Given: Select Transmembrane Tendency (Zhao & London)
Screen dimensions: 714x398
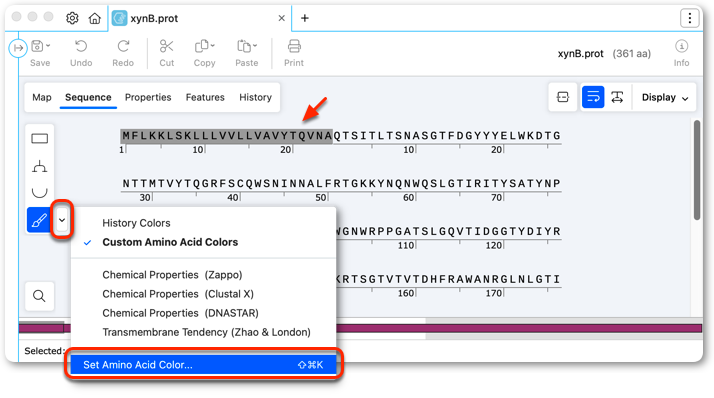Looking at the screenshot, I should tap(206, 332).
